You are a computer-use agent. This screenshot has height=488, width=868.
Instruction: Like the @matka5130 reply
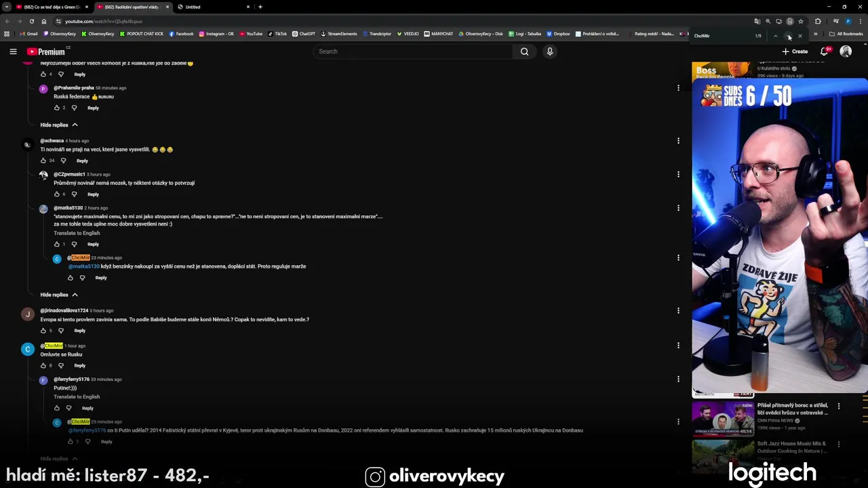tap(57, 244)
